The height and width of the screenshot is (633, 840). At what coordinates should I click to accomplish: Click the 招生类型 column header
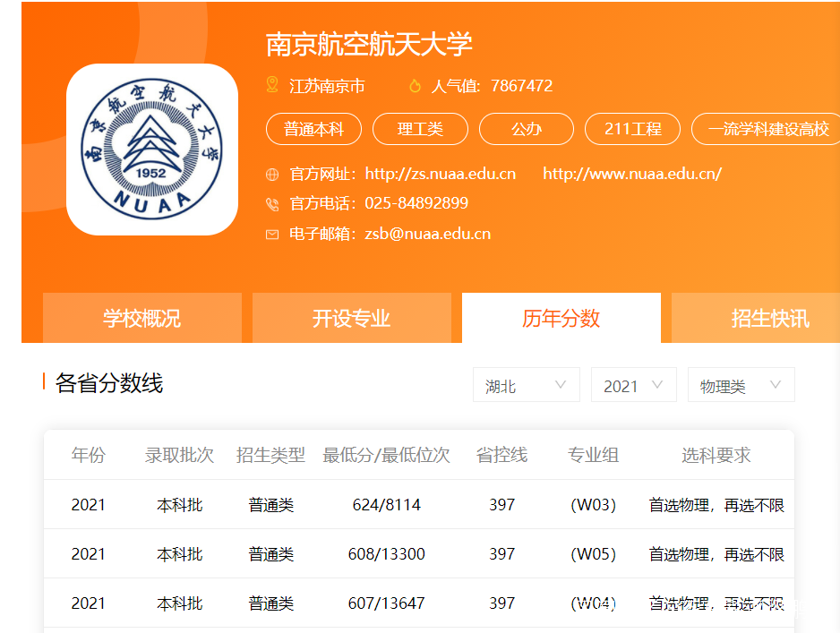[x=270, y=455]
